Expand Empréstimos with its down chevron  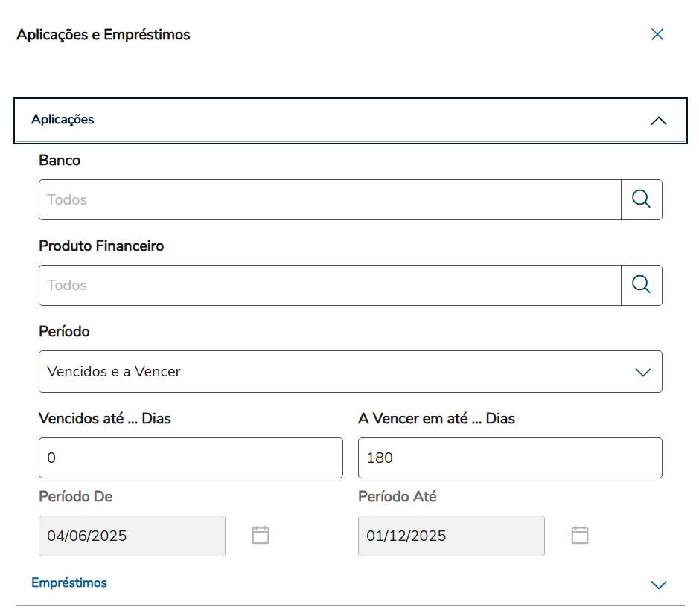(659, 585)
